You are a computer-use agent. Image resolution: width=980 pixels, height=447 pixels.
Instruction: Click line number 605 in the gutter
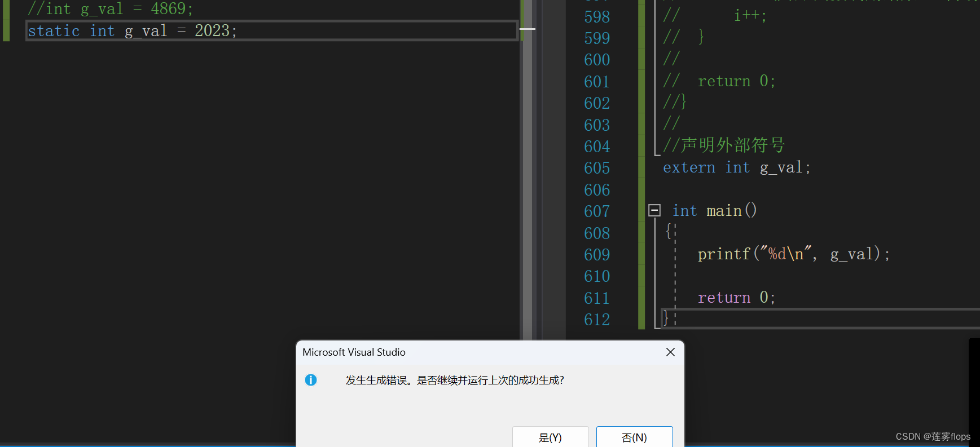[597, 168]
